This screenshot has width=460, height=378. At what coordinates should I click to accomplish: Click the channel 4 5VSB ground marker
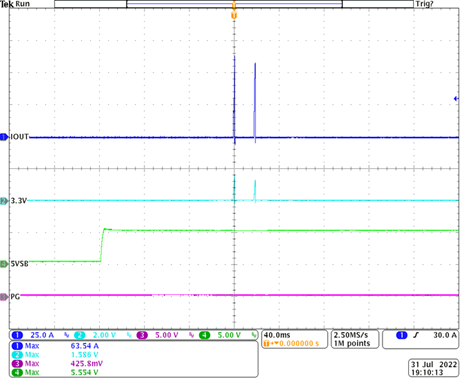4,264
